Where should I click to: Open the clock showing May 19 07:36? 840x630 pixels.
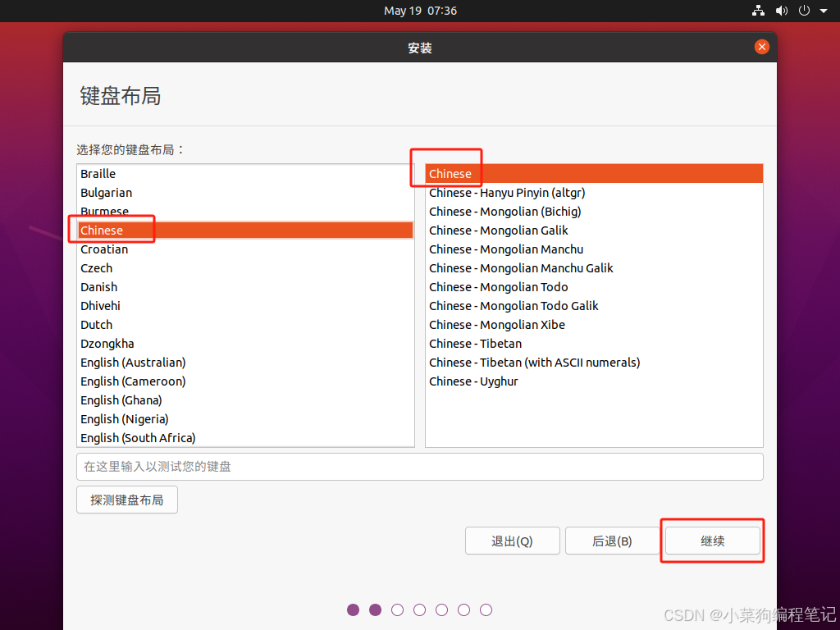pos(420,11)
